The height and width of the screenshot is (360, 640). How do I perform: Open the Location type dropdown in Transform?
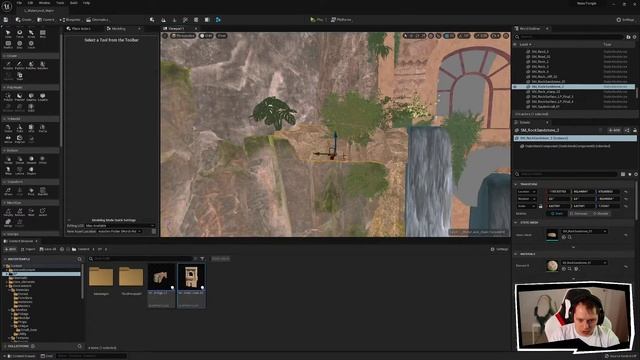(x=527, y=191)
